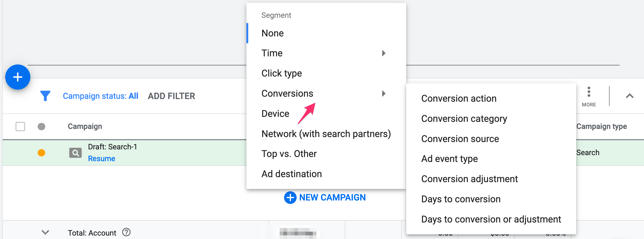Expand the Total: Account row chevron
The image size is (644, 239).
[x=45, y=232]
